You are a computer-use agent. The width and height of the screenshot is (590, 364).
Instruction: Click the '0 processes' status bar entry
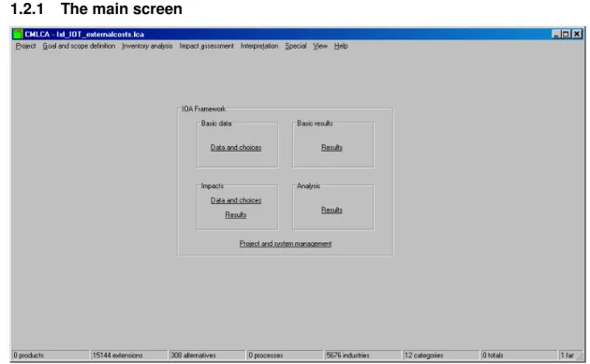[x=286, y=355]
